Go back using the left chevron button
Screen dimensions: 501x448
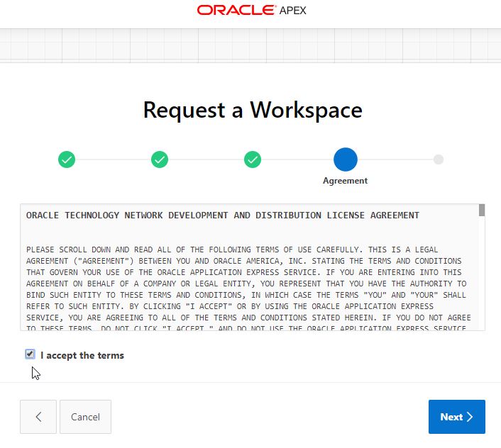click(x=38, y=417)
